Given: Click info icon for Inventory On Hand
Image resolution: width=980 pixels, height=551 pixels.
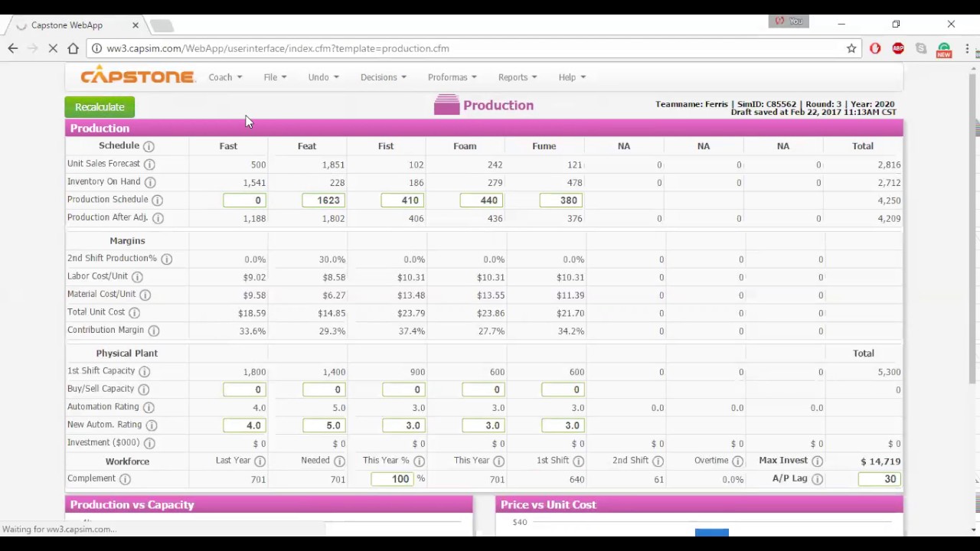Looking at the screenshot, I should point(150,182).
